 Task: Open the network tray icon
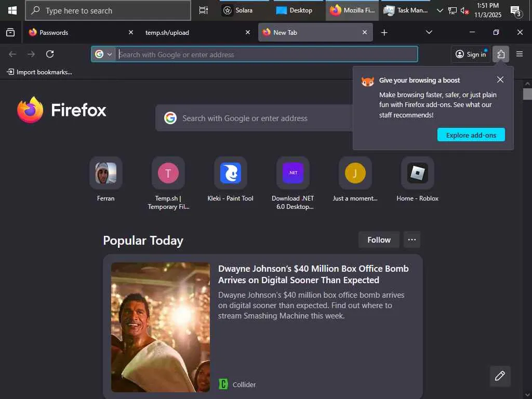click(453, 11)
